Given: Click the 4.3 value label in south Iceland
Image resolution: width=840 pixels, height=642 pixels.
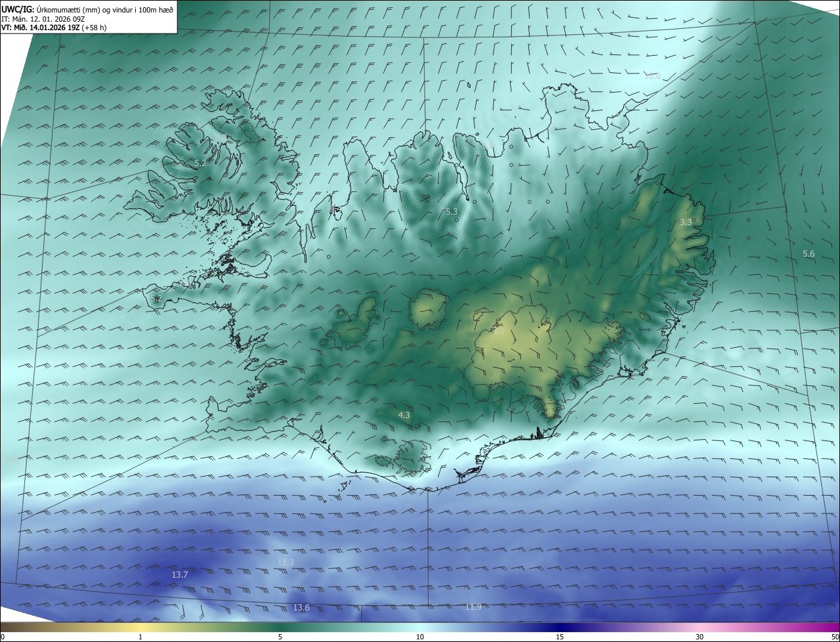Looking at the screenshot, I should (404, 416).
